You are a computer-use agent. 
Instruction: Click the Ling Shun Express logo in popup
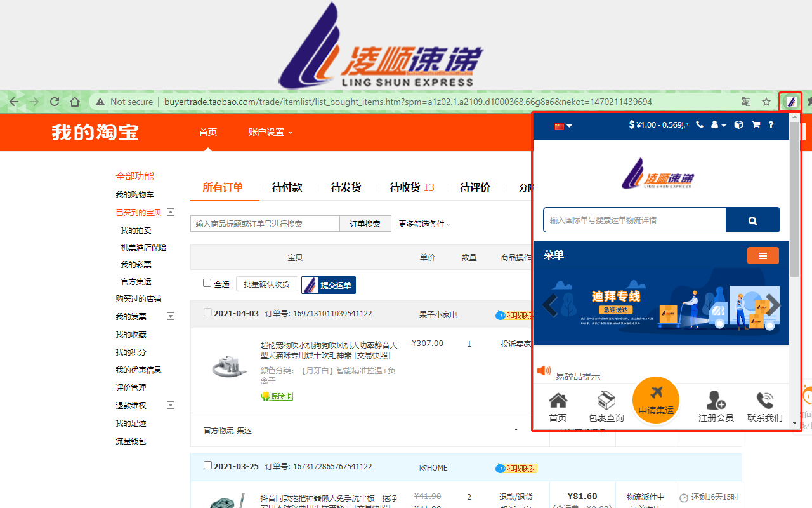pos(658,173)
